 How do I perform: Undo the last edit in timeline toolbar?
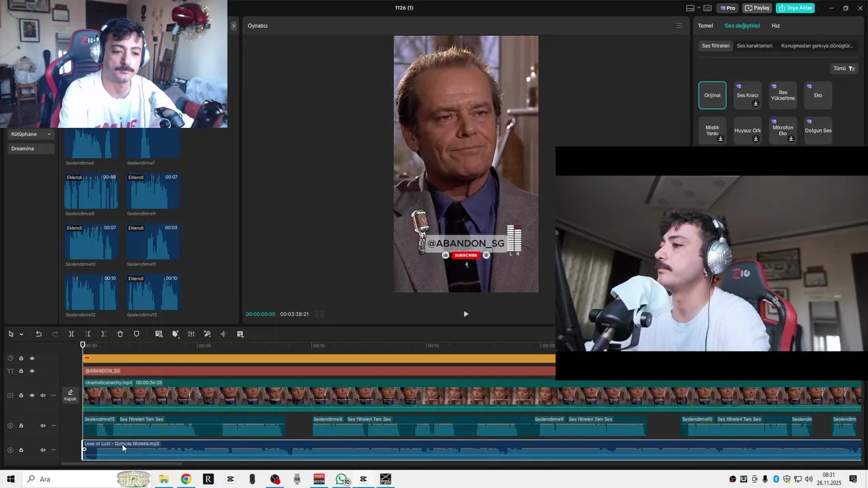[39, 334]
